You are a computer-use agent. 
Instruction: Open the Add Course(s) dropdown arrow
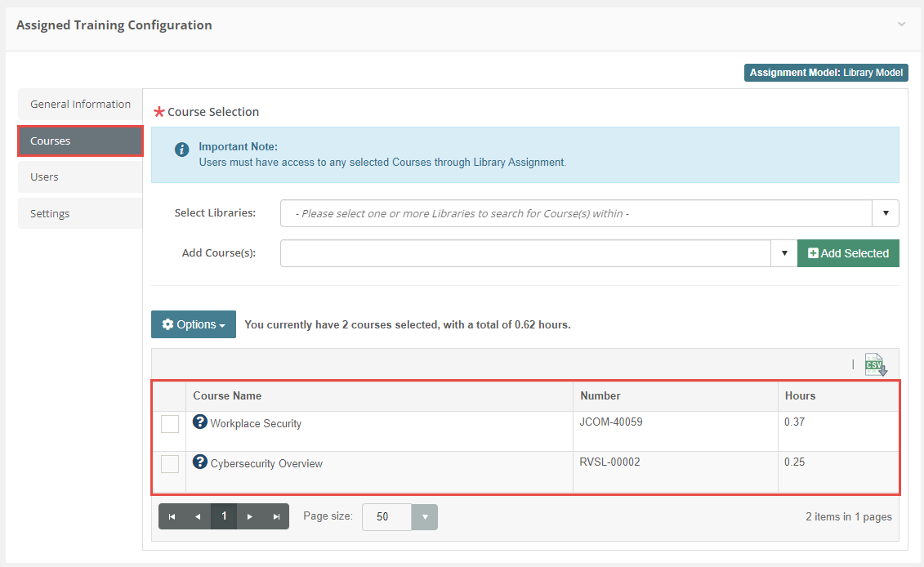coord(783,253)
